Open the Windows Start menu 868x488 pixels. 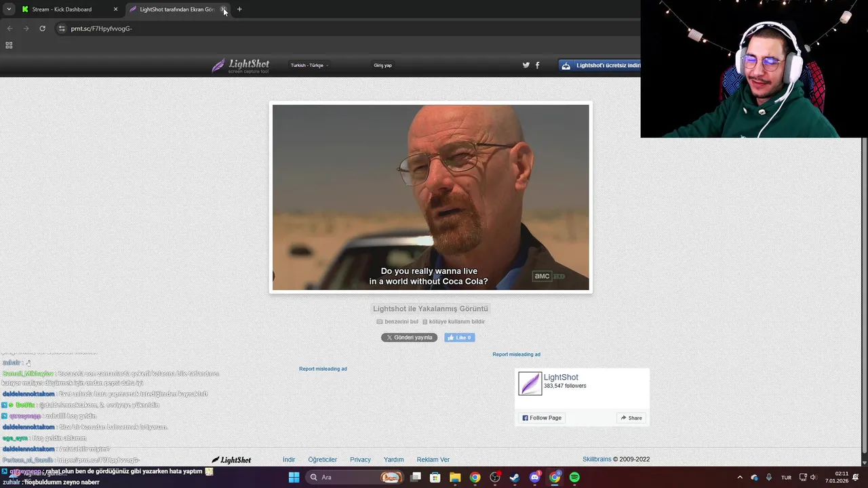[x=294, y=477]
